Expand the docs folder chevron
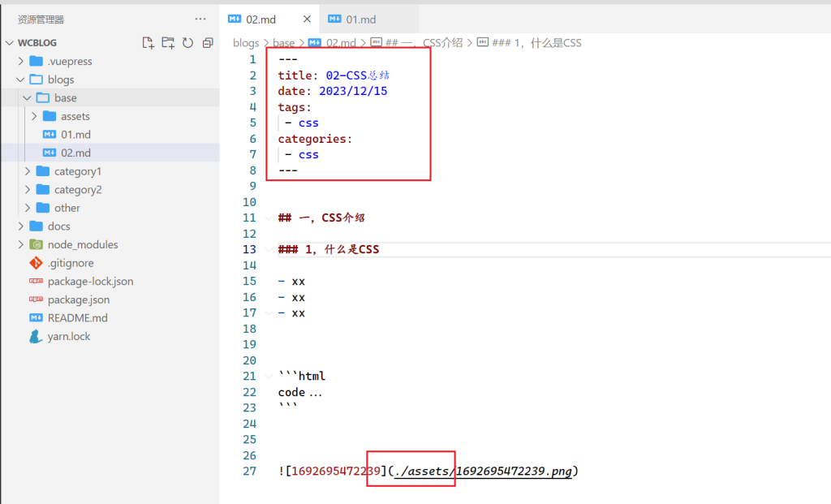 click(x=20, y=226)
